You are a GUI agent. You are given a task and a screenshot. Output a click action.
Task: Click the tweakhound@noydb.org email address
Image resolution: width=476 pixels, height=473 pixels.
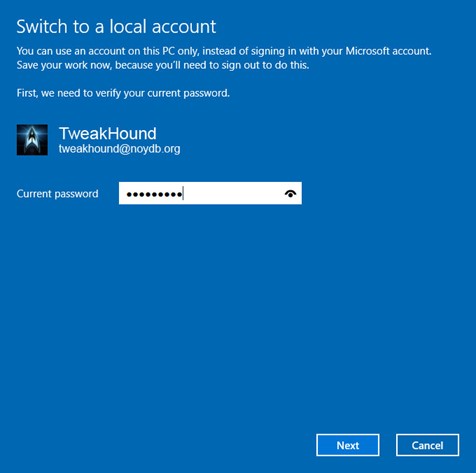[119, 149]
